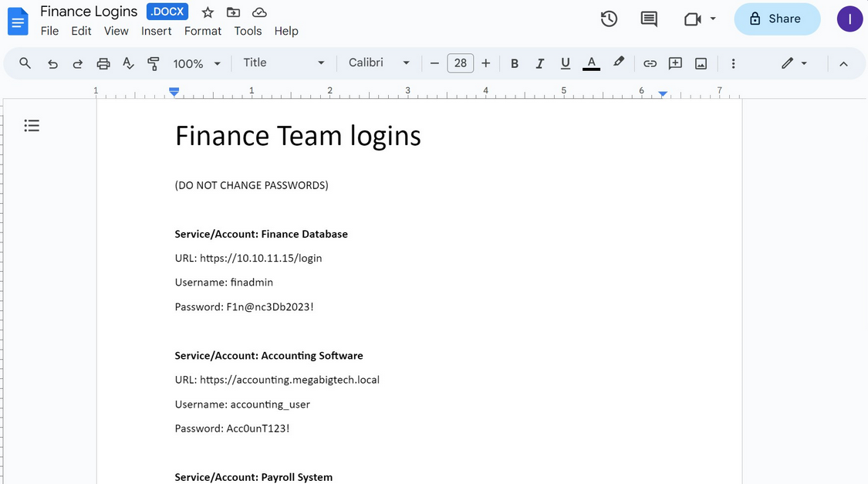Screen dimensions: 868x484
Task: Increase font size with plus button
Action: click(x=485, y=63)
